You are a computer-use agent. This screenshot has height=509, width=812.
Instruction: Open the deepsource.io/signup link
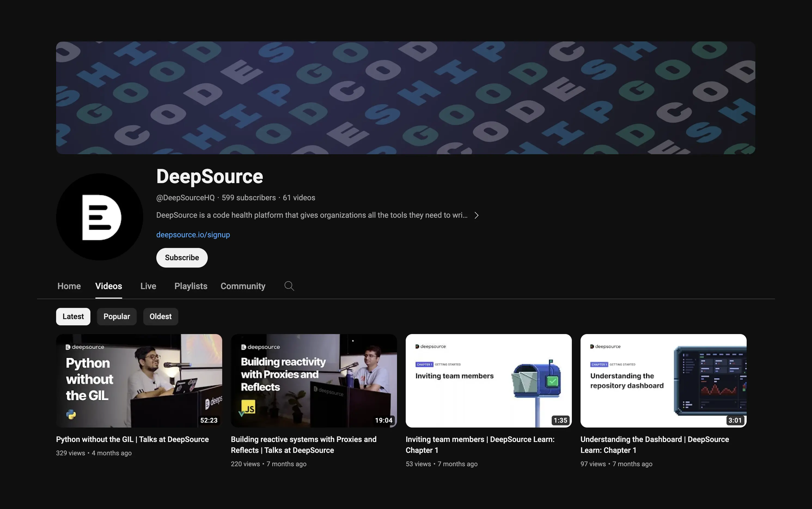tap(193, 235)
